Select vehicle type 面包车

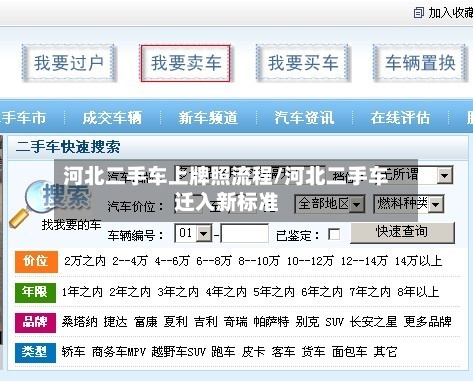click(x=349, y=352)
